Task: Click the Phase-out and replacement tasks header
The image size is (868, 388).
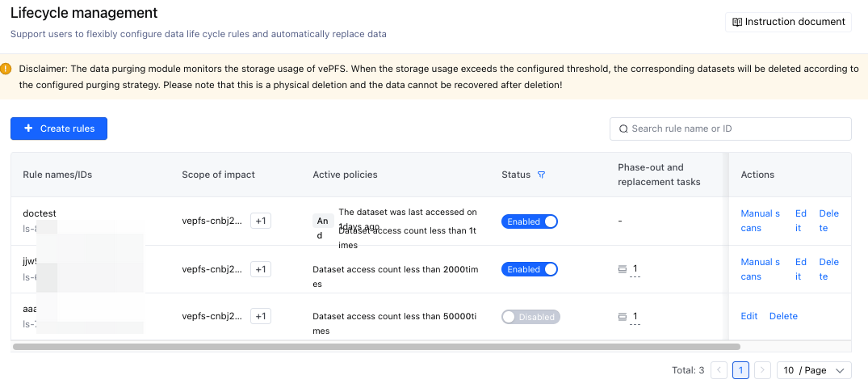Action: click(x=660, y=175)
